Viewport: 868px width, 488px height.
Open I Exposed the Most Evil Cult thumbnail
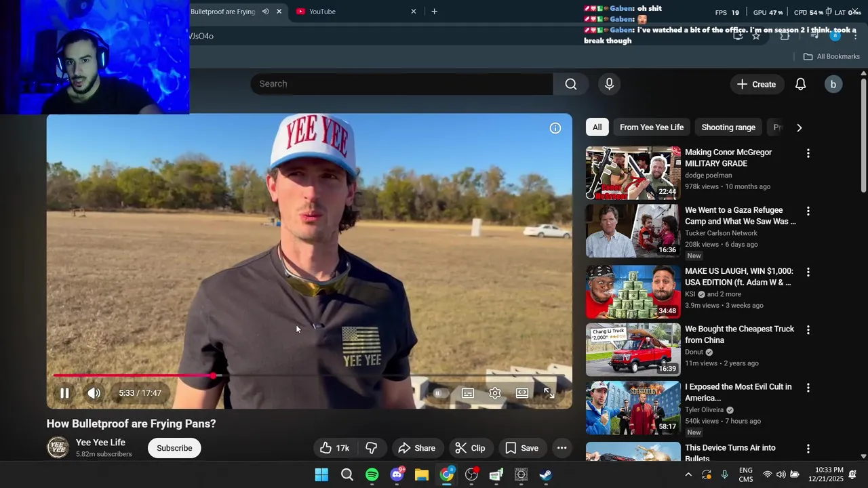point(633,407)
